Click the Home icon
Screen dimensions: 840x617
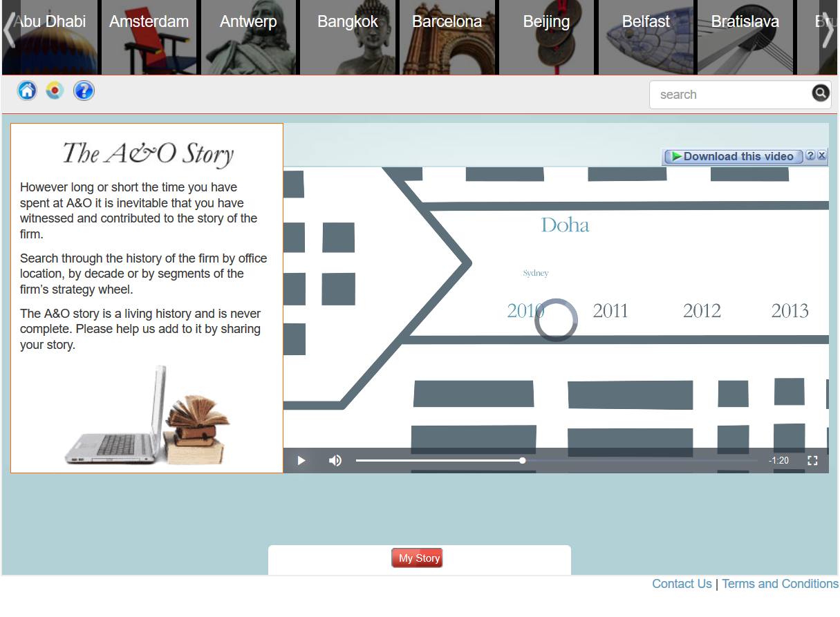[x=27, y=91]
